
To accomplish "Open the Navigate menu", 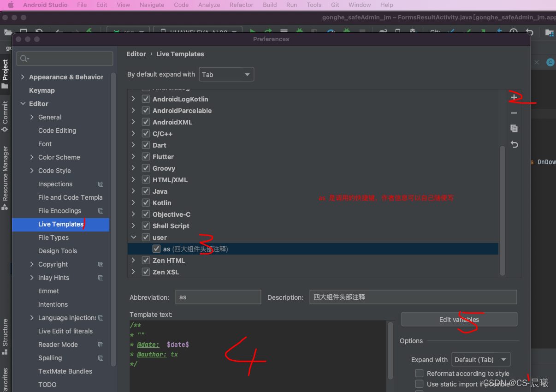I will [152, 5].
